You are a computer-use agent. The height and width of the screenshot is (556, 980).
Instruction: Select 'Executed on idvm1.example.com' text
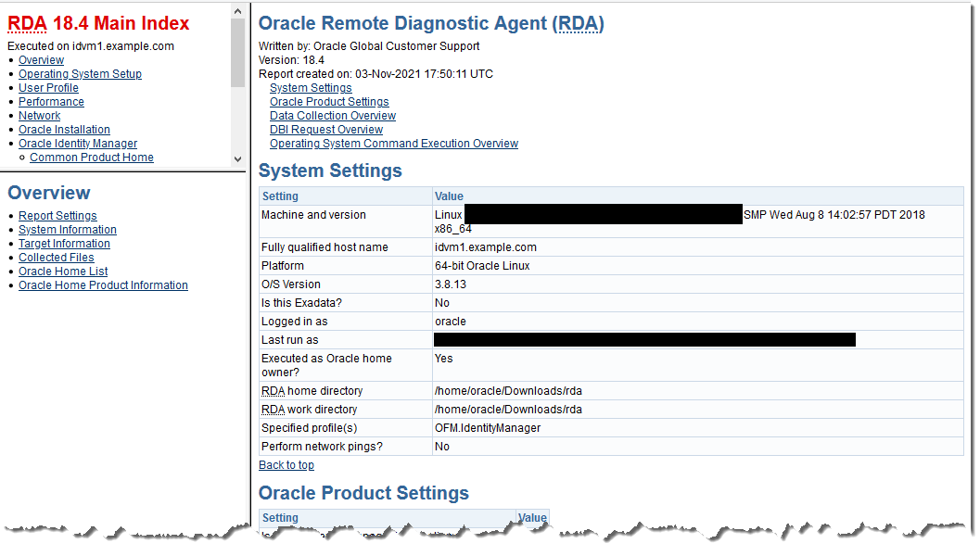point(91,46)
